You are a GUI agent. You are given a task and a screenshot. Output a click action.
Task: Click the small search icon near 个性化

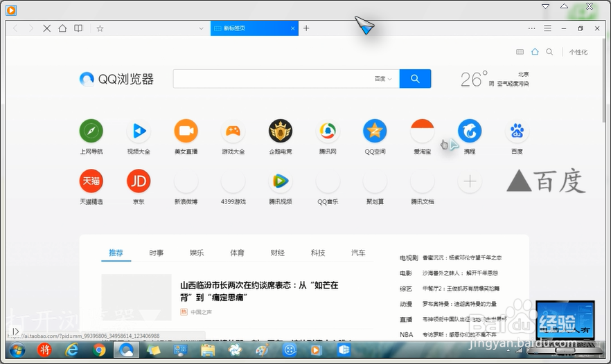549,52
